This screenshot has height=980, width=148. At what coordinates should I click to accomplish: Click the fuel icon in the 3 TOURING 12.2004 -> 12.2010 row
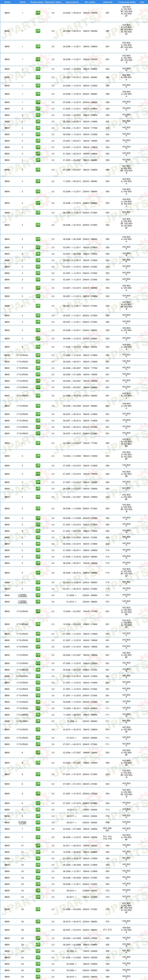(x=38, y=355)
